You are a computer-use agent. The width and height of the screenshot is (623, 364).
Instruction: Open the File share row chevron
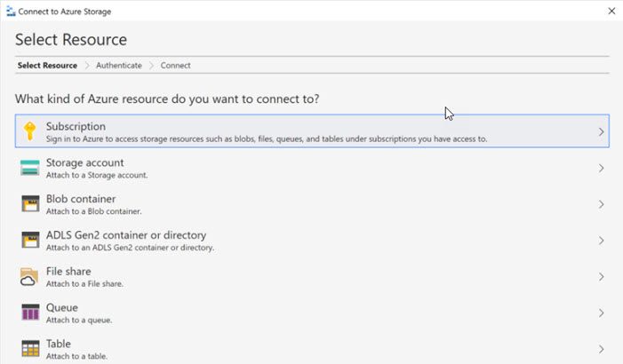pyautogui.click(x=602, y=277)
